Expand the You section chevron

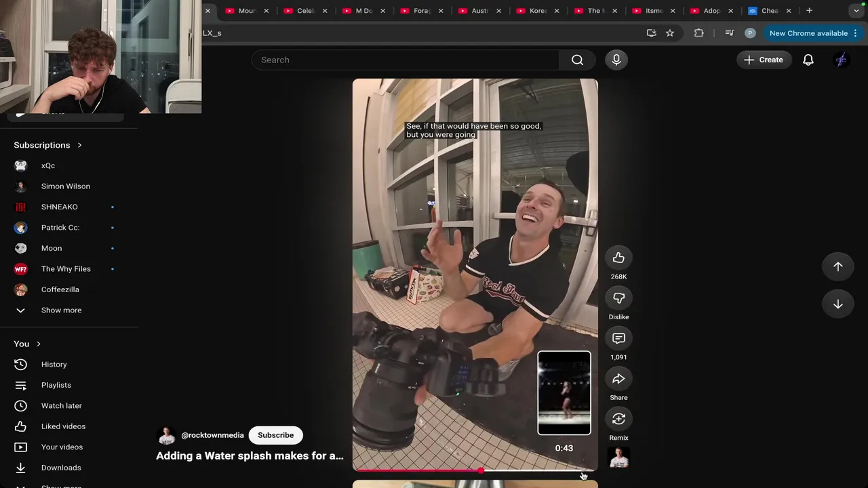[38, 344]
